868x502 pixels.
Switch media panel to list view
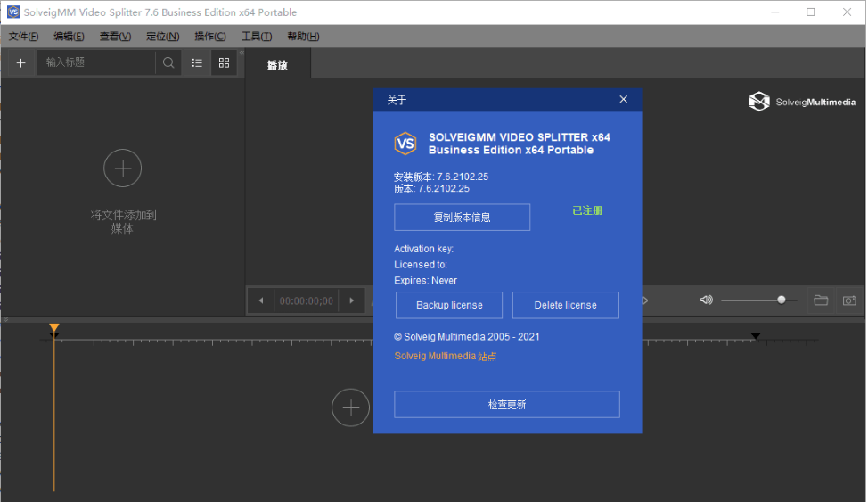[197, 62]
